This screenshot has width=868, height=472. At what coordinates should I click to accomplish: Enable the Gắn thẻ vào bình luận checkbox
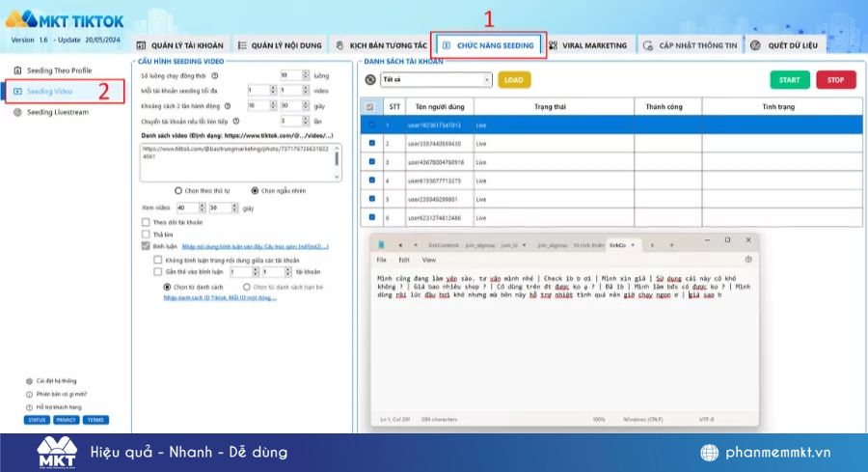(x=158, y=272)
